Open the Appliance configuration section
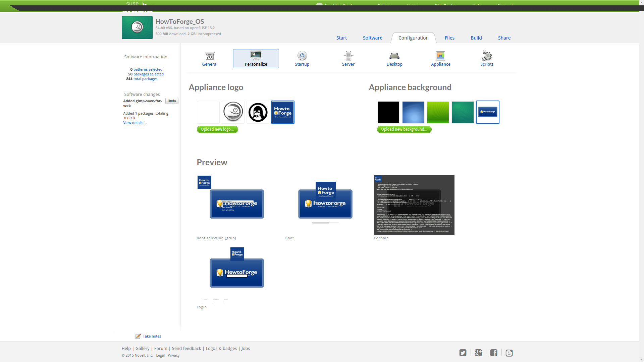This screenshot has height=362, width=644. point(441,59)
